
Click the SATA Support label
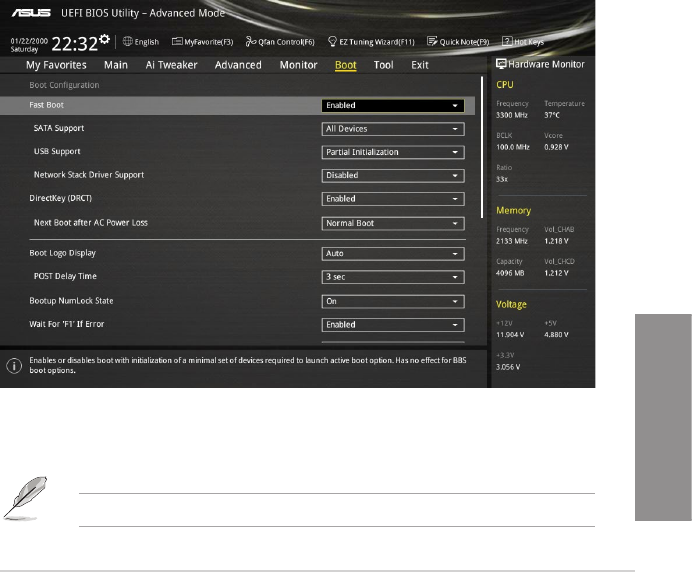(x=59, y=128)
